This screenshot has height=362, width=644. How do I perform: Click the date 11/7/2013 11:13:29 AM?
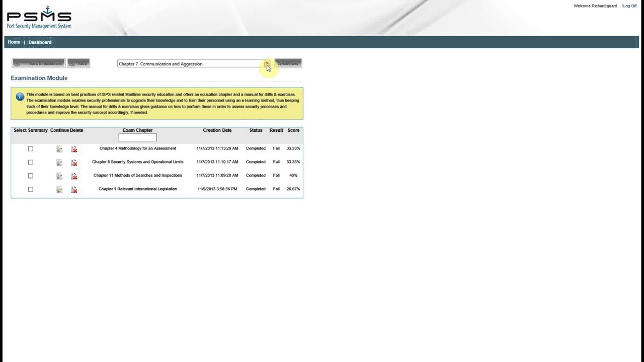point(217,148)
